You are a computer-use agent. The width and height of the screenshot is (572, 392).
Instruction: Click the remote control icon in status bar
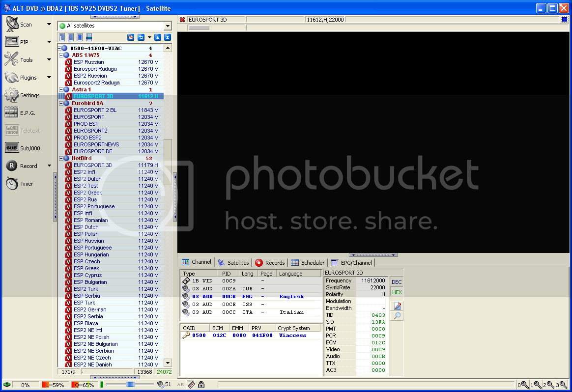click(191, 384)
